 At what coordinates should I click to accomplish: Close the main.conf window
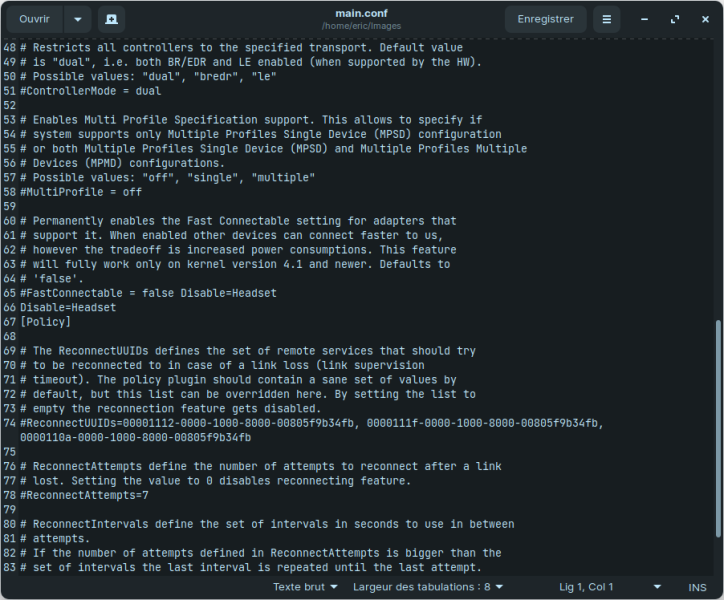tap(705, 19)
